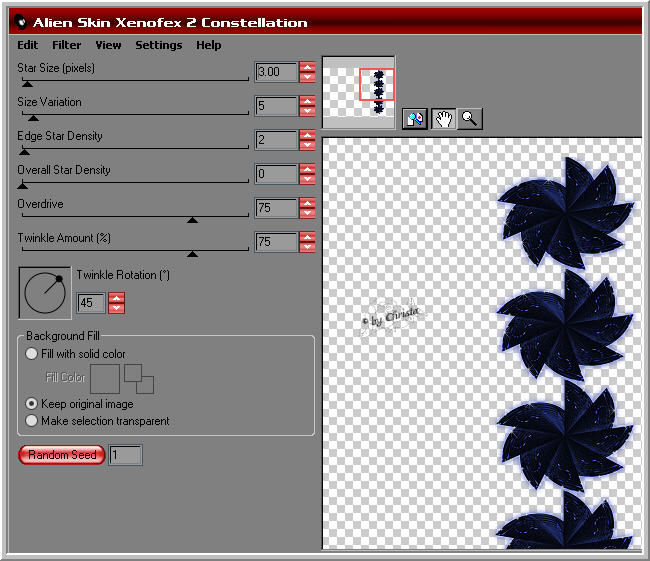Image resolution: width=650 pixels, height=561 pixels.
Task: Click the Overdrive value field
Action: pos(276,208)
